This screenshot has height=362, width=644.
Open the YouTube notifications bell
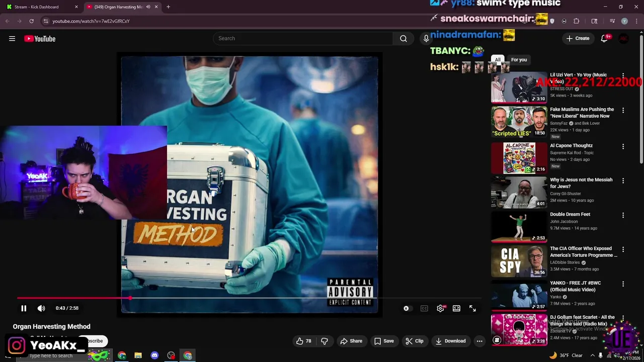(x=605, y=39)
